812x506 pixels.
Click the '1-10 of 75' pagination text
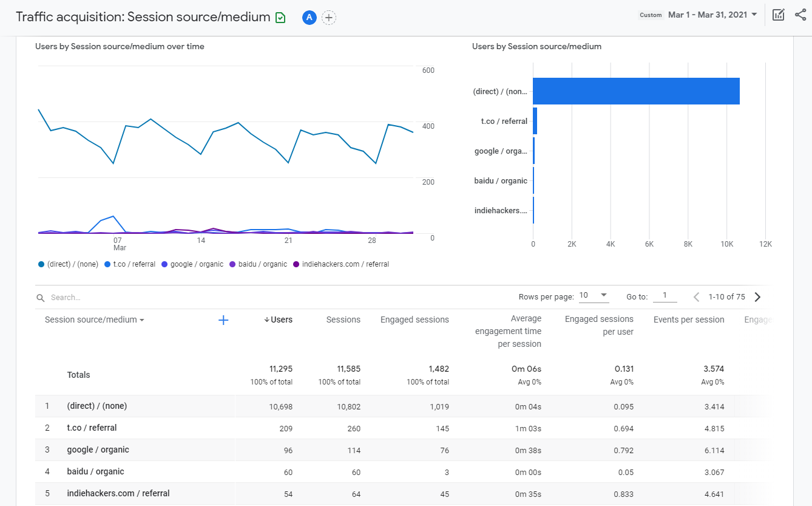pos(726,297)
